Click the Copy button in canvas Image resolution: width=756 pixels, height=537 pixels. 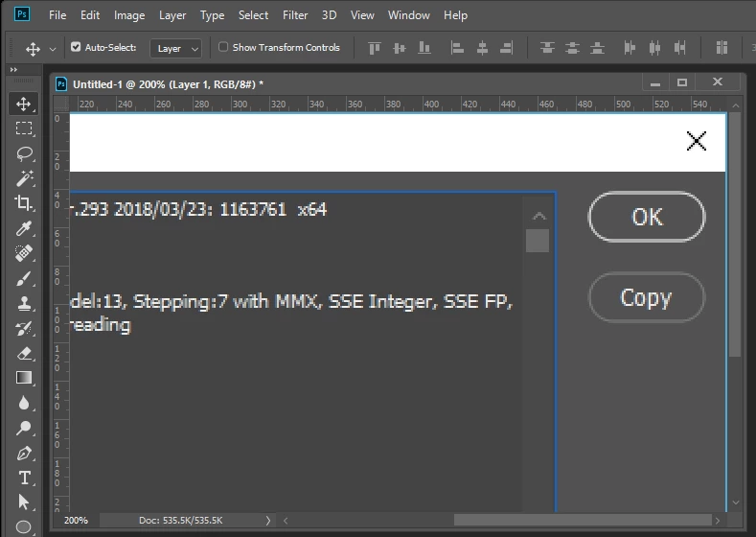point(647,297)
